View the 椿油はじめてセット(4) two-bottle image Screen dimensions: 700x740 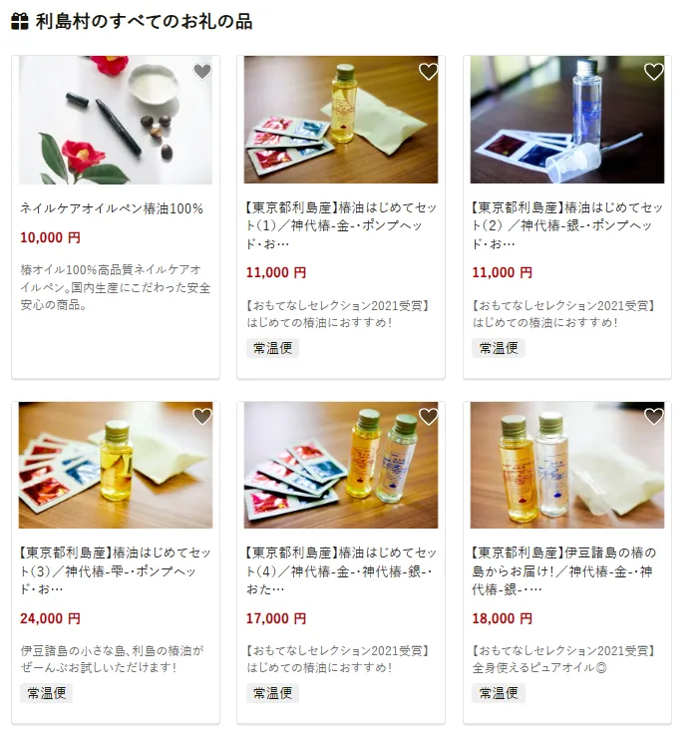pos(341,465)
